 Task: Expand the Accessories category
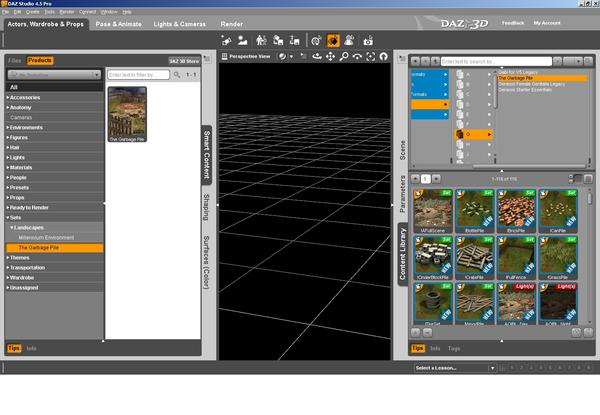(8, 98)
